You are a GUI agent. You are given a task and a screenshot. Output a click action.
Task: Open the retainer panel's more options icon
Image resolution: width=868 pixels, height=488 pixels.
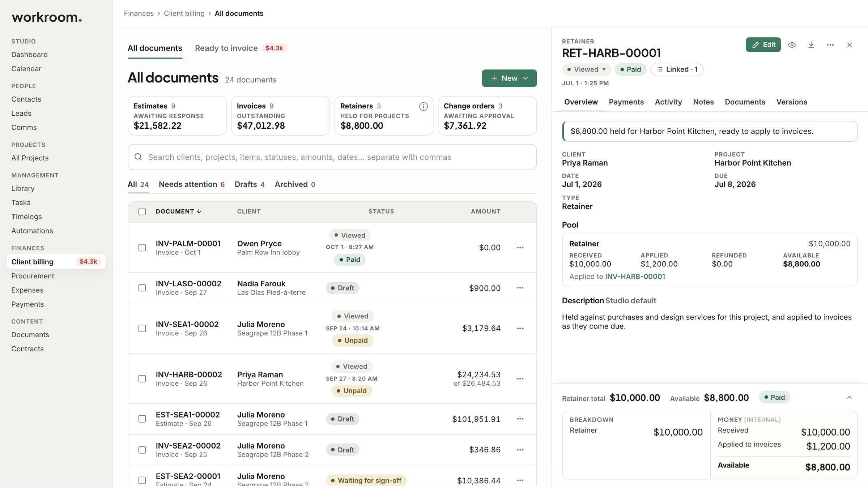[830, 45]
